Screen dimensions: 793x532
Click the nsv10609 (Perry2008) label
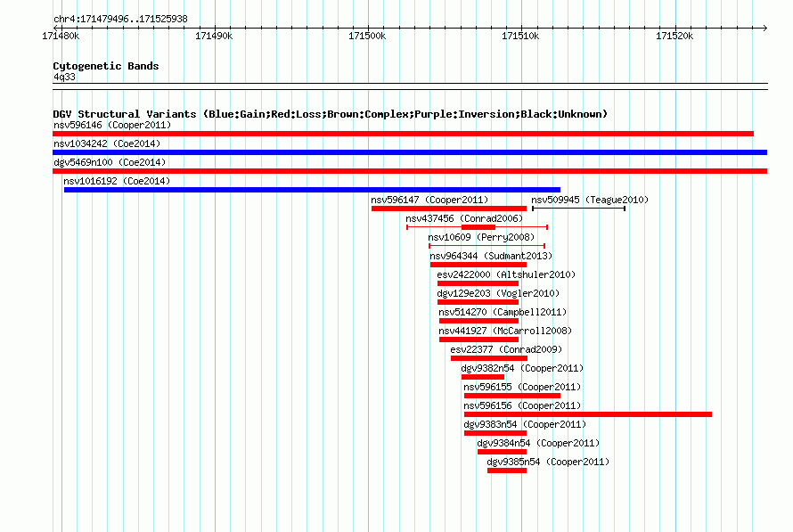tap(481, 237)
